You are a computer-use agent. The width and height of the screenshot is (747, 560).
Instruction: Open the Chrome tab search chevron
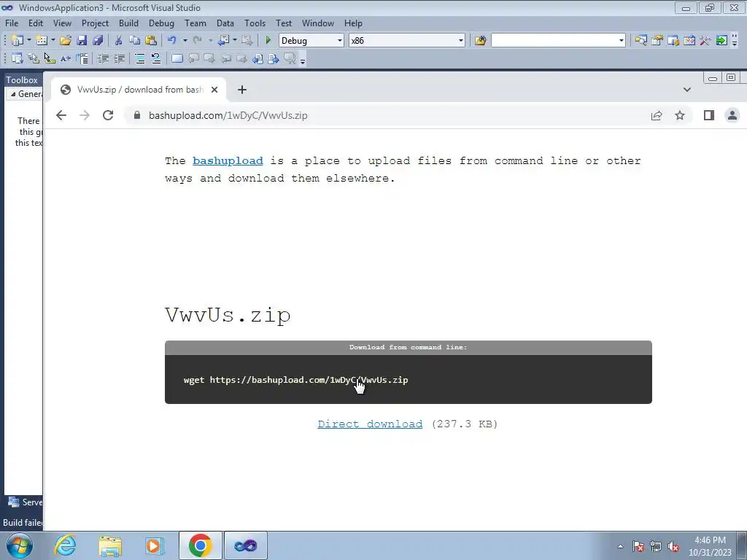[687, 90]
